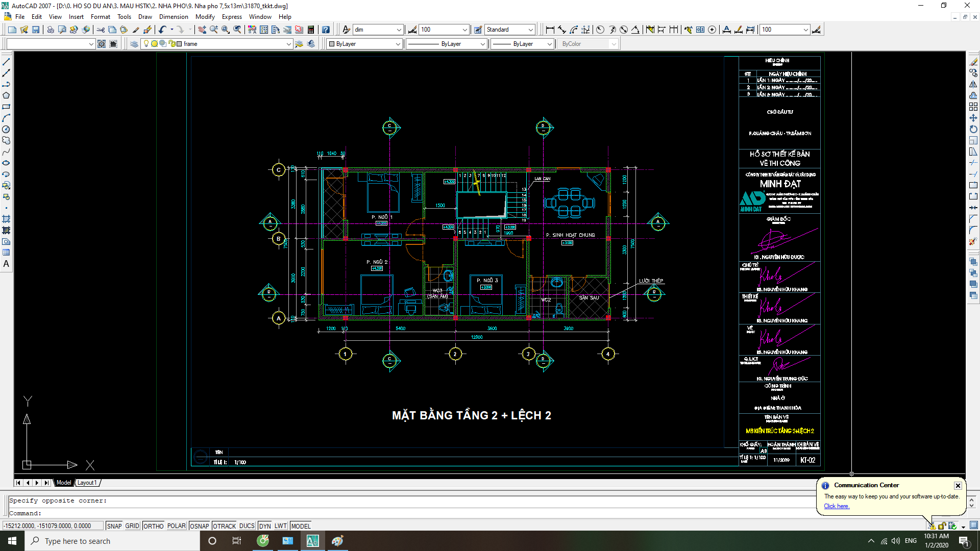Select the Table tool
This screenshot has height=551, width=980.
(x=6, y=253)
